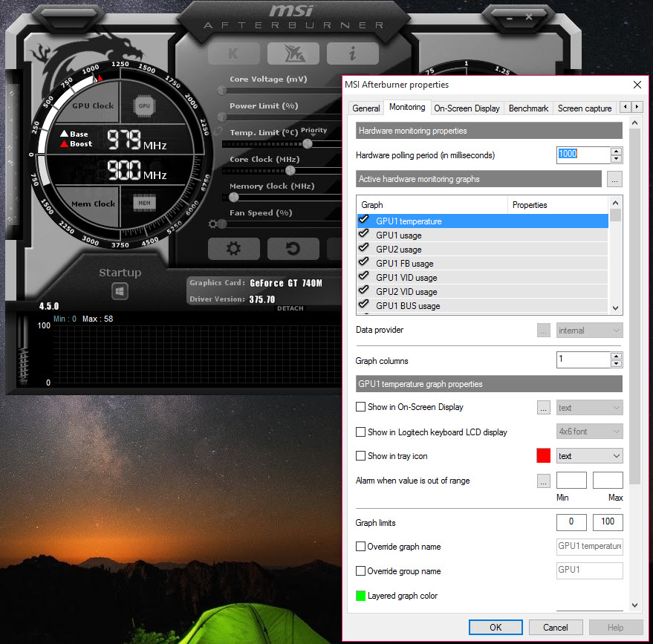Click the Hardware polling period input field

click(583, 155)
